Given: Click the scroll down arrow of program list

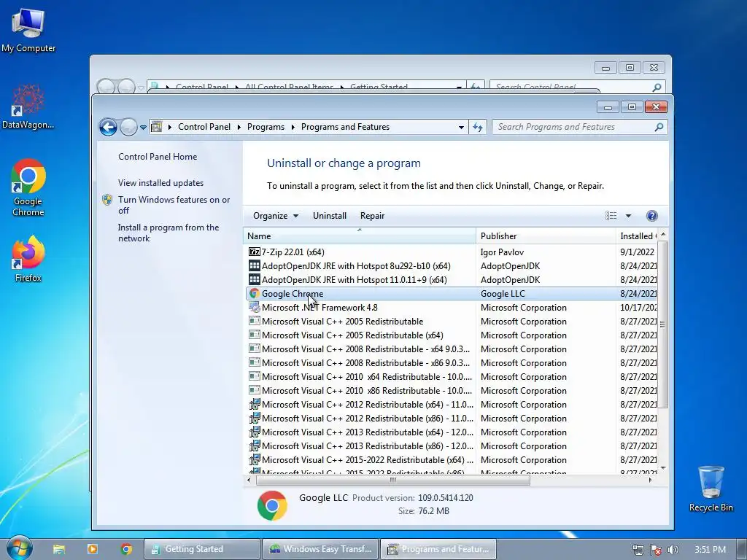Looking at the screenshot, I should [662, 469].
